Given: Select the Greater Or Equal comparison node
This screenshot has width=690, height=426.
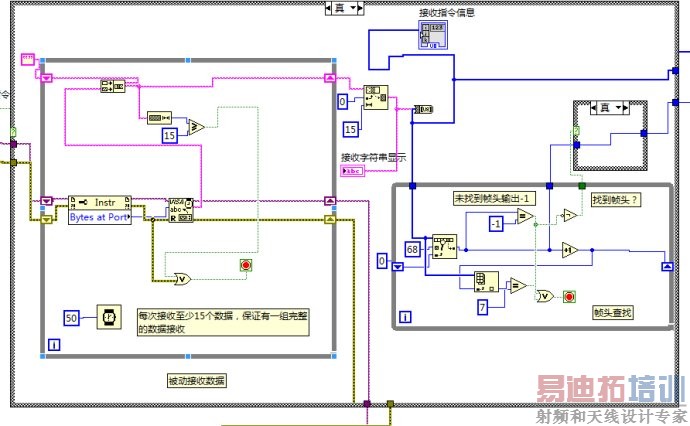Looking at the screenshot, I should pos(196,128).
